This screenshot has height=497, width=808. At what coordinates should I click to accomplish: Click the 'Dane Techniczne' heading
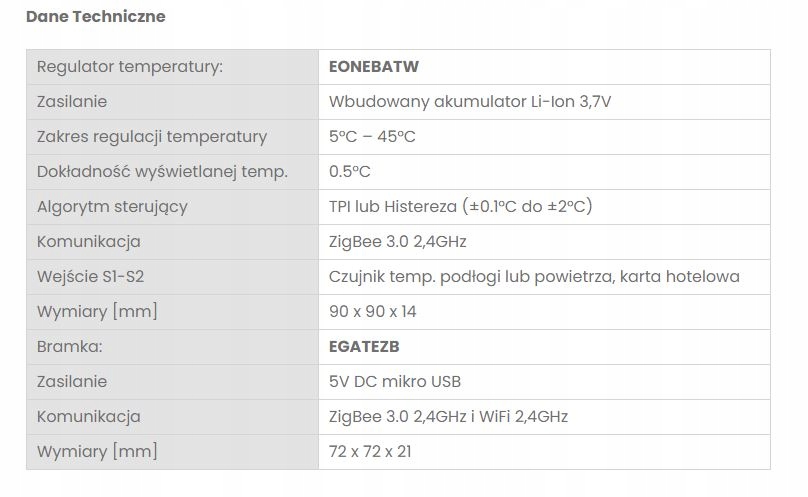95,17
